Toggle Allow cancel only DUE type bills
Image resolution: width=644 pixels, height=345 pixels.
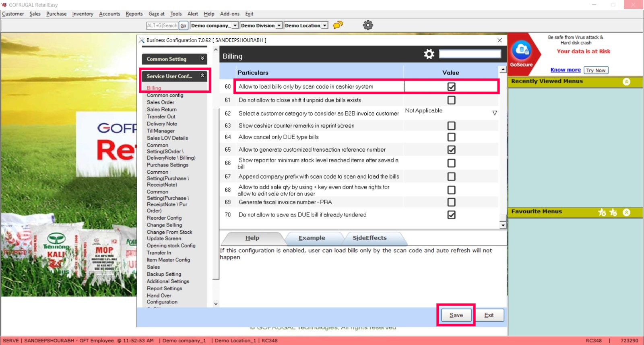pos(451,137)
